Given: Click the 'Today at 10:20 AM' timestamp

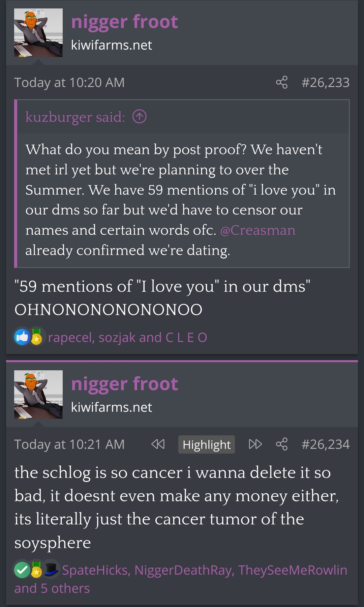Looking at the screenshot, I should (69, 83).
